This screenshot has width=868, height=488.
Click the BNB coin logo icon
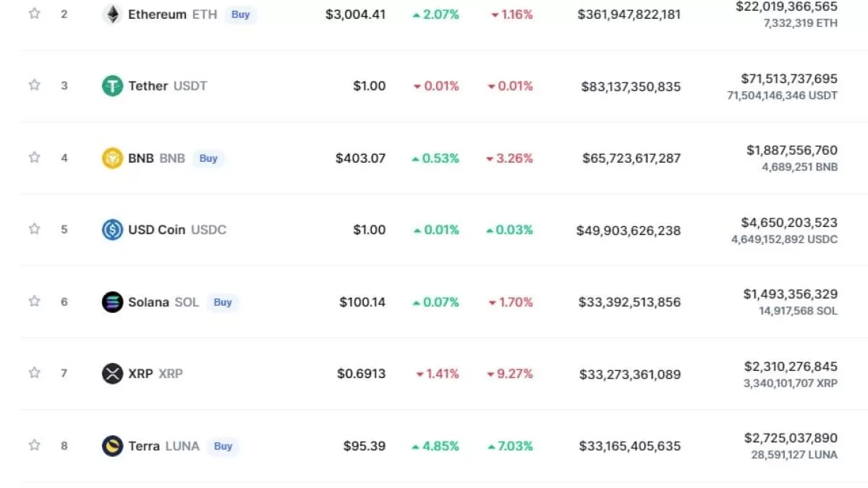112,158
